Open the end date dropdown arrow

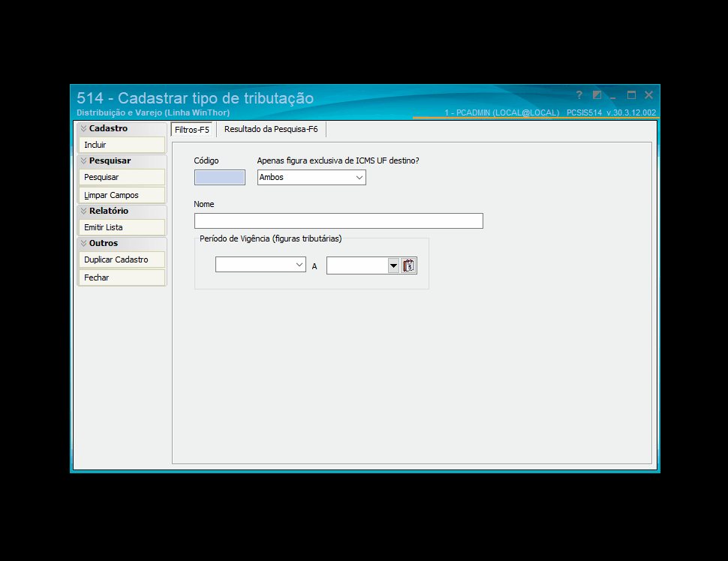[x=394, y=266]
